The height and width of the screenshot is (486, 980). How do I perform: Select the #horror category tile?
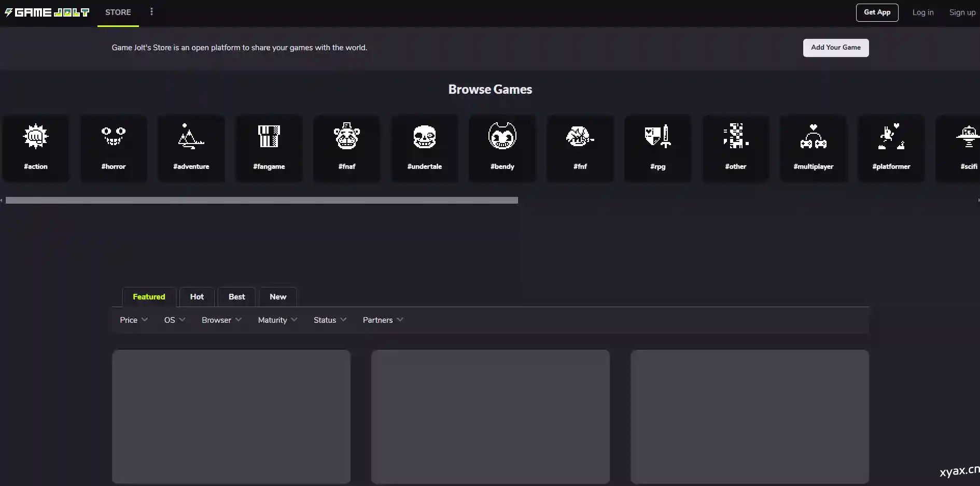pos(114,147)
